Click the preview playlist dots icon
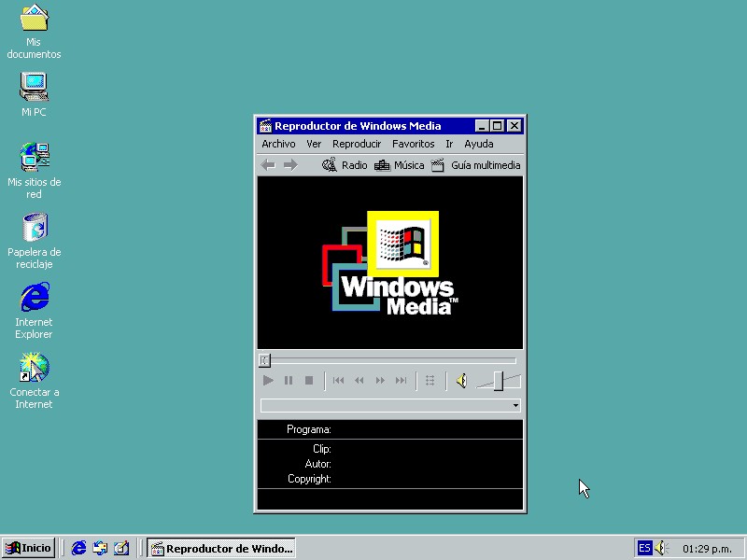 click(x=430, y=381)
